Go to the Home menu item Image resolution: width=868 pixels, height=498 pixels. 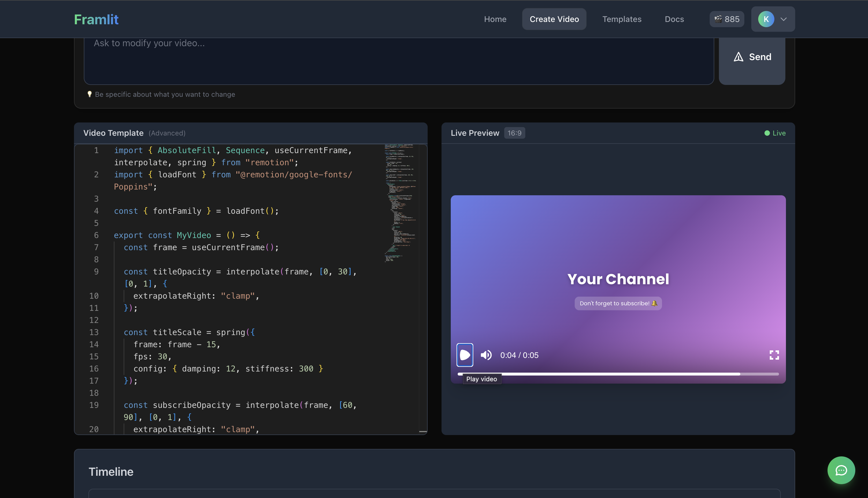click(495, 19)
